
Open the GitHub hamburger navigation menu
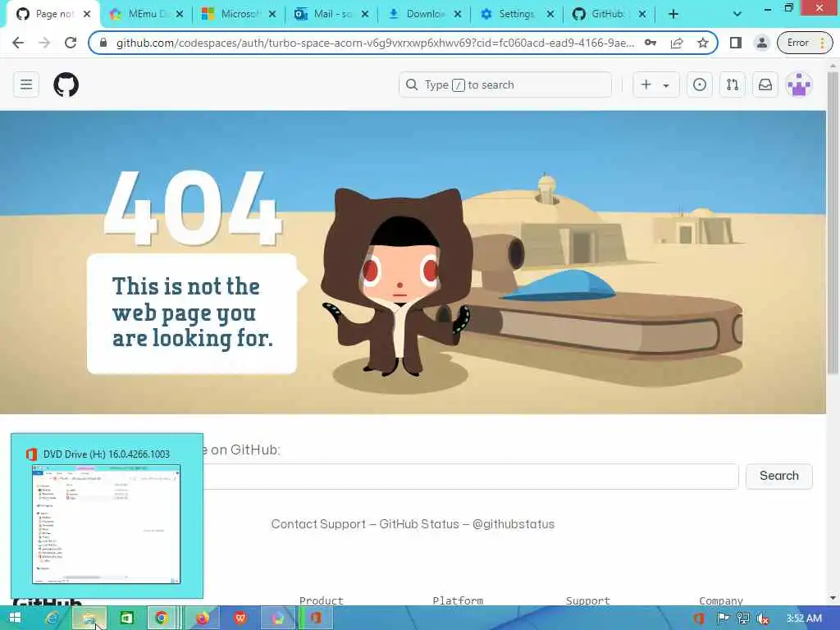25,84
